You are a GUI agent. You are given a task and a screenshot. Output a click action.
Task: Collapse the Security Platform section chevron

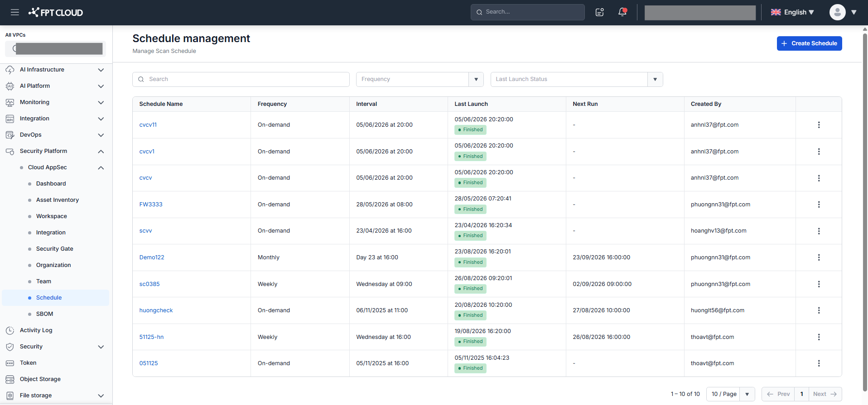[101, 151]
